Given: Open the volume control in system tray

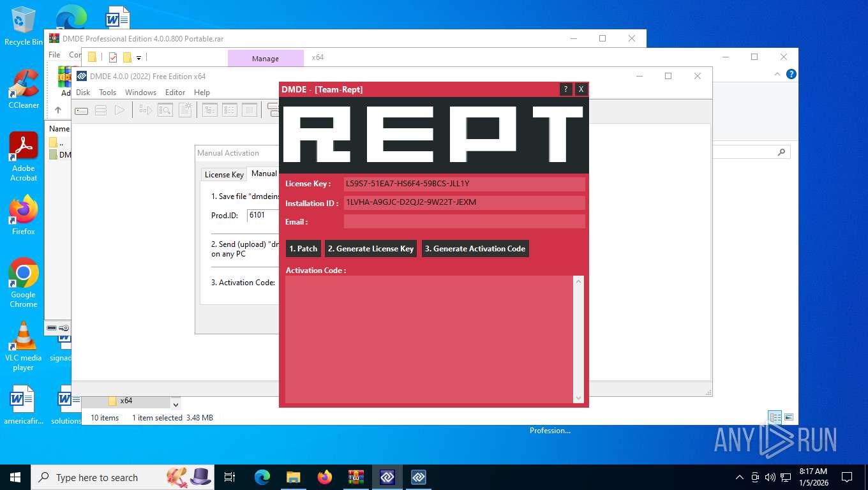Looking at the screenshot, I should pyautogui.click(x=770, y=477).
